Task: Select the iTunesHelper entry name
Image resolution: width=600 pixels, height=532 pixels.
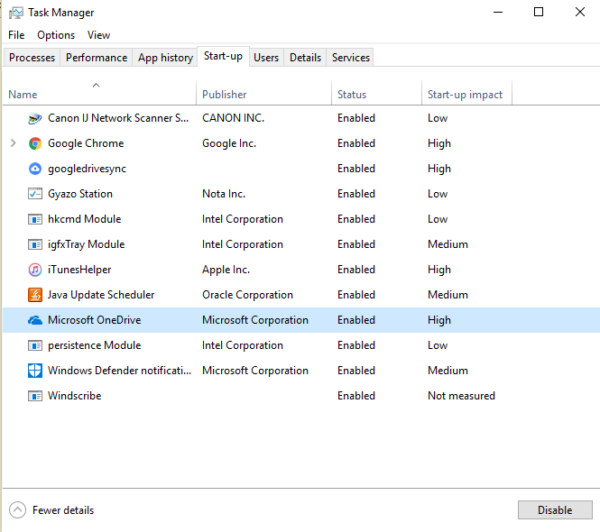Action: click(x=79, y=270)
